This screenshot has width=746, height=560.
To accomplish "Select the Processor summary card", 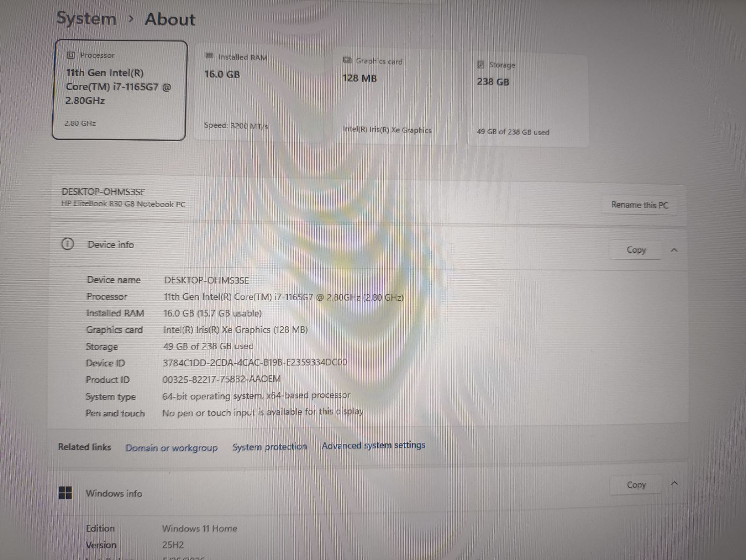I will (120, 90).
